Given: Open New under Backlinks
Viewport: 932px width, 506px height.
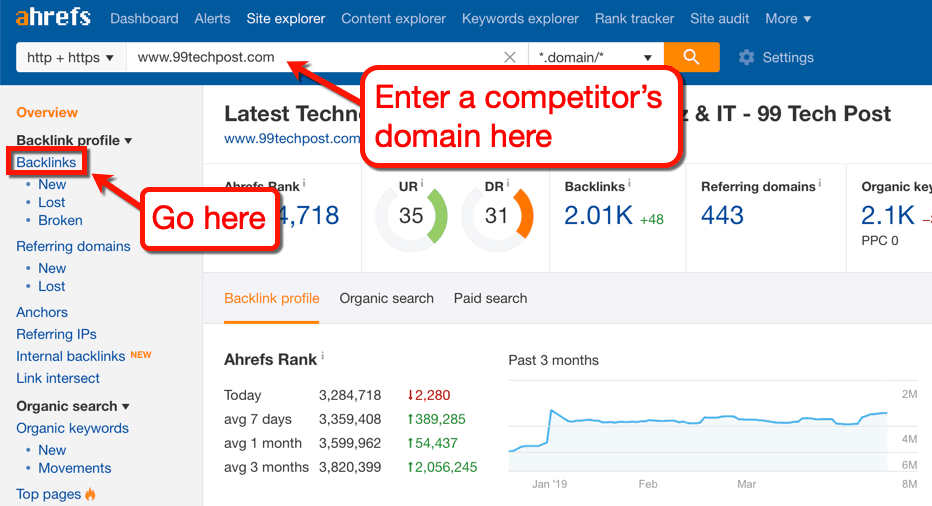Looking at the screenshot, I should [52, 184].
